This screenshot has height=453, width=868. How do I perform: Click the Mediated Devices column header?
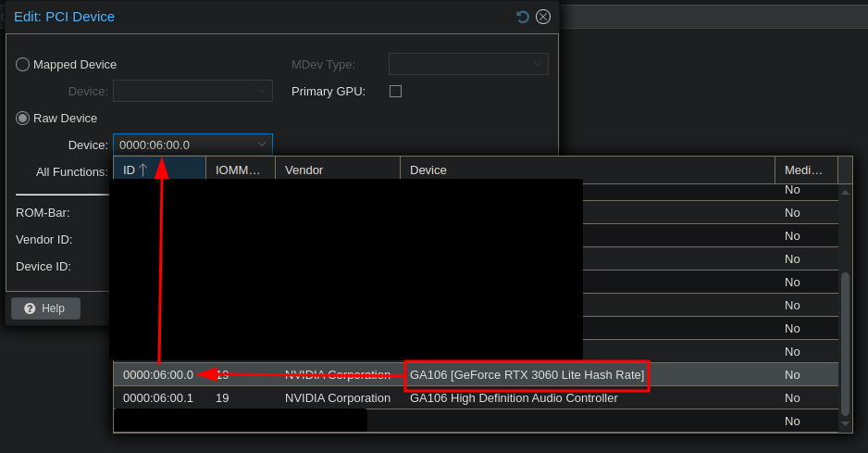[805, 170]
